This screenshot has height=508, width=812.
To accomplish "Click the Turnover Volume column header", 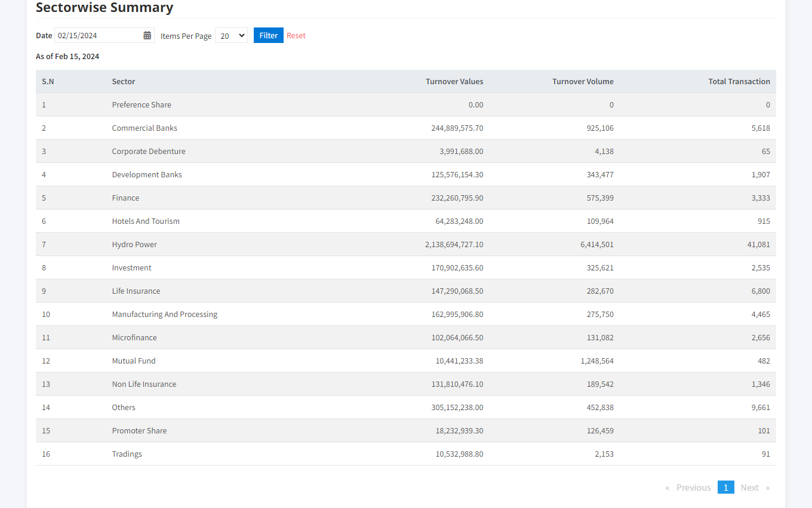I will [583, 82].
